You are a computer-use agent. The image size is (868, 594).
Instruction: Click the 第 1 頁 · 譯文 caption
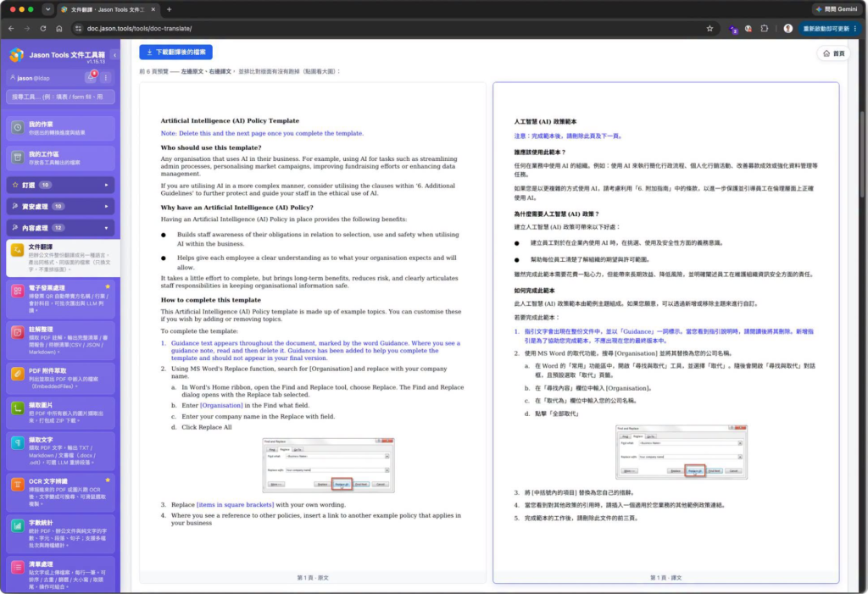(x=666, y=577)
